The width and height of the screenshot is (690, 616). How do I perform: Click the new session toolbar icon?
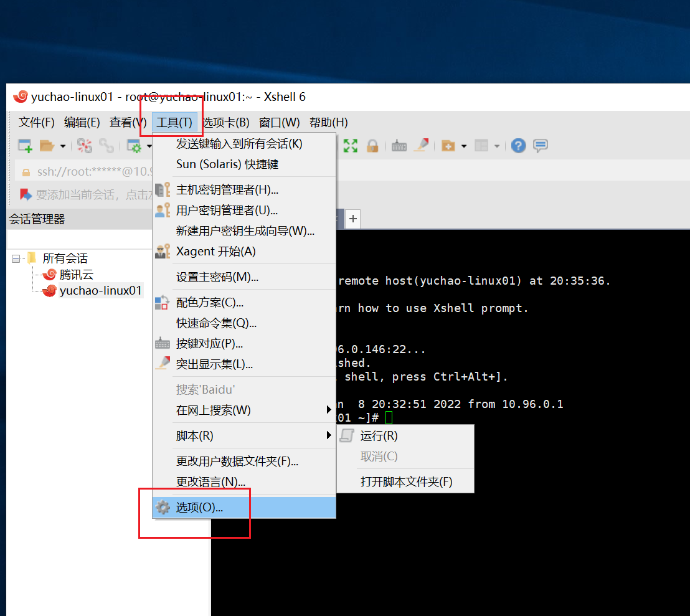pyautogui.click(x=25, y=146)
